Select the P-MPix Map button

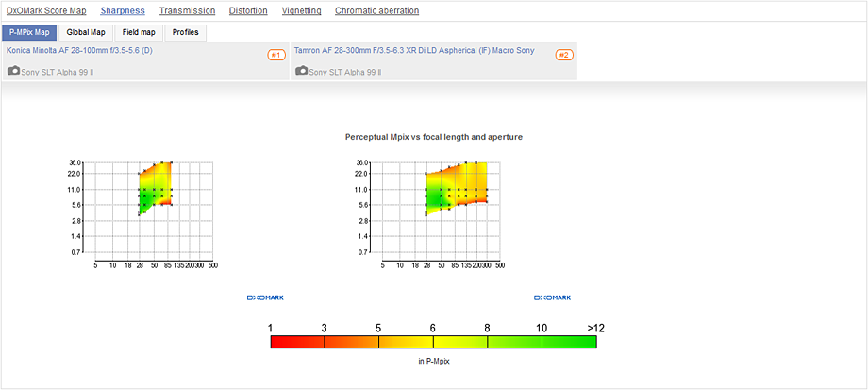point(29,33)
